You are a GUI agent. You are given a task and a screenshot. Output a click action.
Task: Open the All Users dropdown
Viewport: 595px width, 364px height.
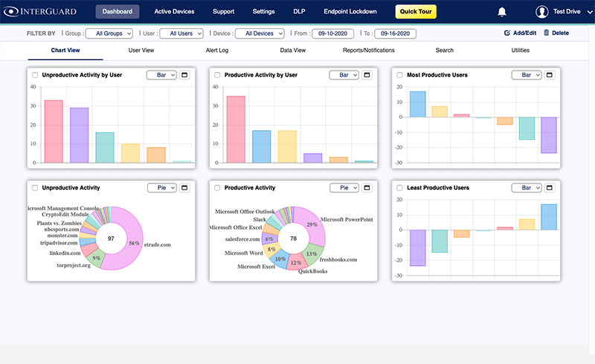pyautogui.click(x=181, y=33)
